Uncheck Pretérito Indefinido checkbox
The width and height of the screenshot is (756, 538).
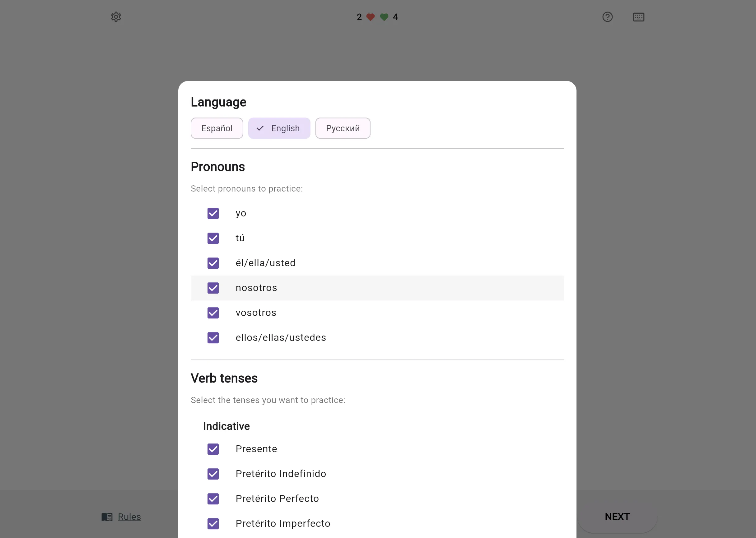[x=213, y=474]
